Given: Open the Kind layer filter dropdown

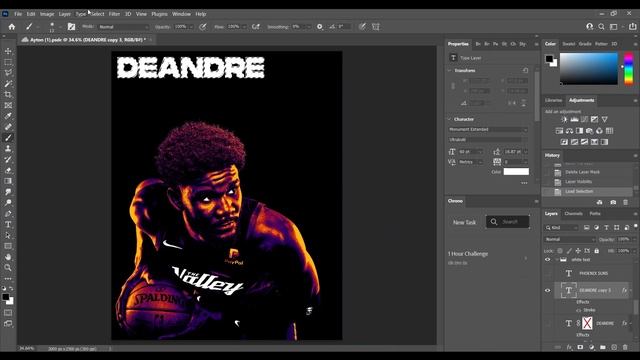Looking at the screenshot, I should tap(562, 227).
